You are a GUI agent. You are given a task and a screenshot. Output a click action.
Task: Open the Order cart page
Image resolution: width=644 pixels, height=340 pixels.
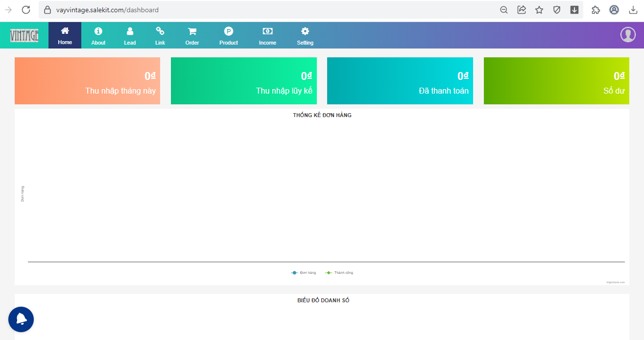192,36
